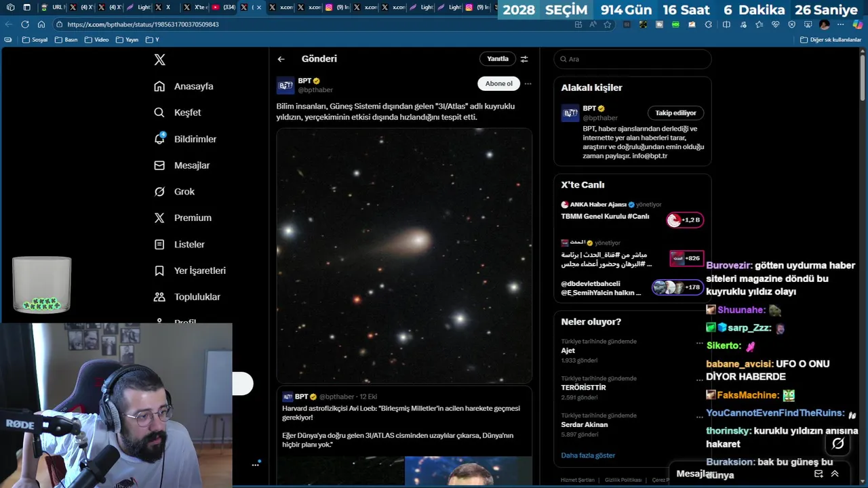Click Abone ol button
The height and width of the screenshot is (488, 868).
point(498,84)
